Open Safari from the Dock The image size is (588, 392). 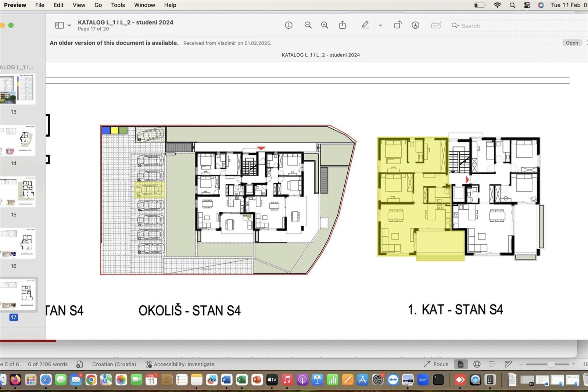point(46,380)
